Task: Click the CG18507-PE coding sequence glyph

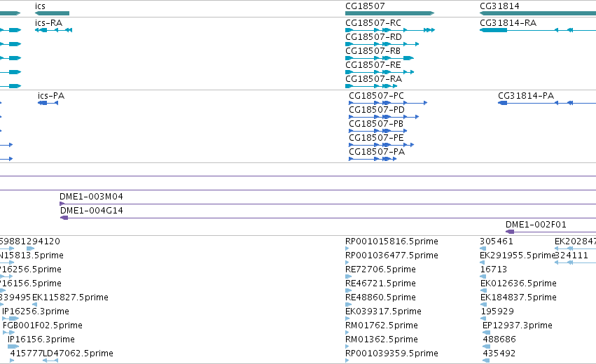Action: coord(381,145)
